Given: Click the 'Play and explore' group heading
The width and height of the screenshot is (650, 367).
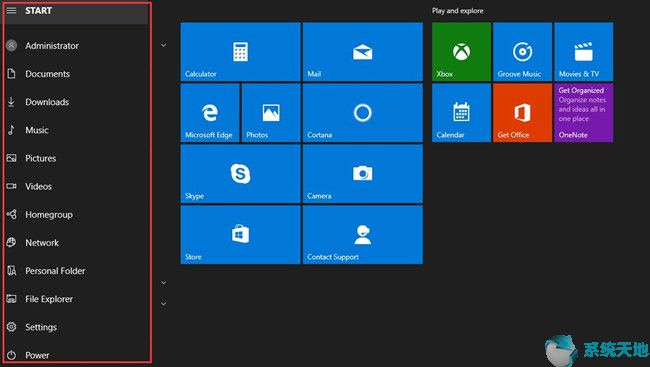Looking at the screenshot, I should coord(458,11).
